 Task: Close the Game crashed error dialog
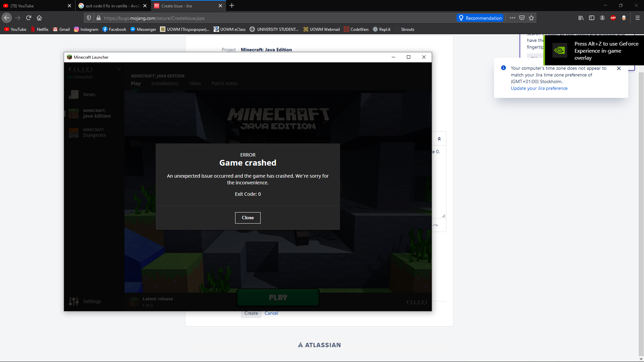[x=248, y=218]
